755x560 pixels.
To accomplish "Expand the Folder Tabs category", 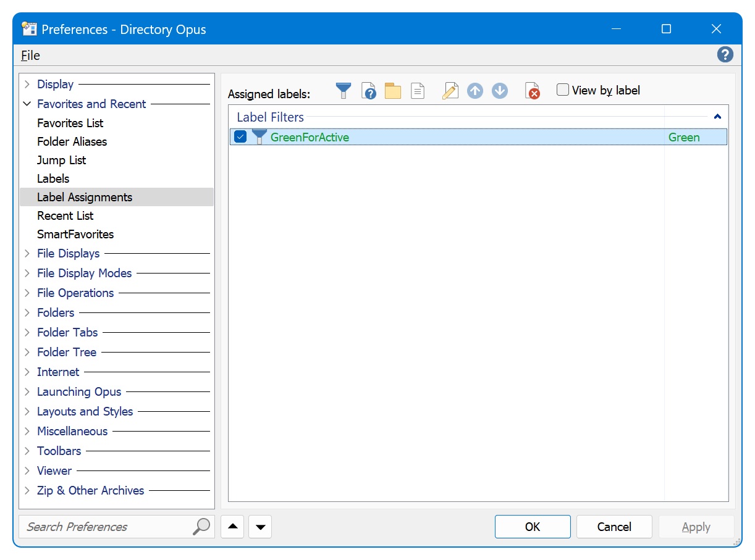I will [x=27, y=332].
